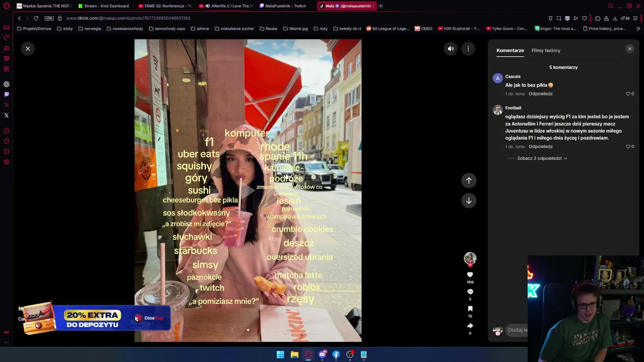
Task: Open a new browser tab
Action: 380,6
